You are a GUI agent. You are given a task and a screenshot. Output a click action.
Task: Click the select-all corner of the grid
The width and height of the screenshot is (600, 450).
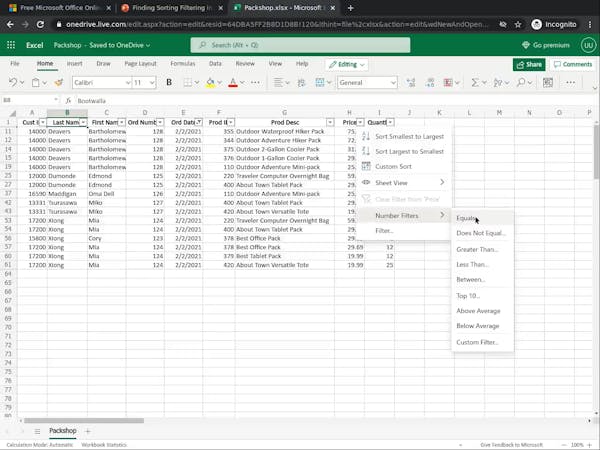[x=13, y=113]
